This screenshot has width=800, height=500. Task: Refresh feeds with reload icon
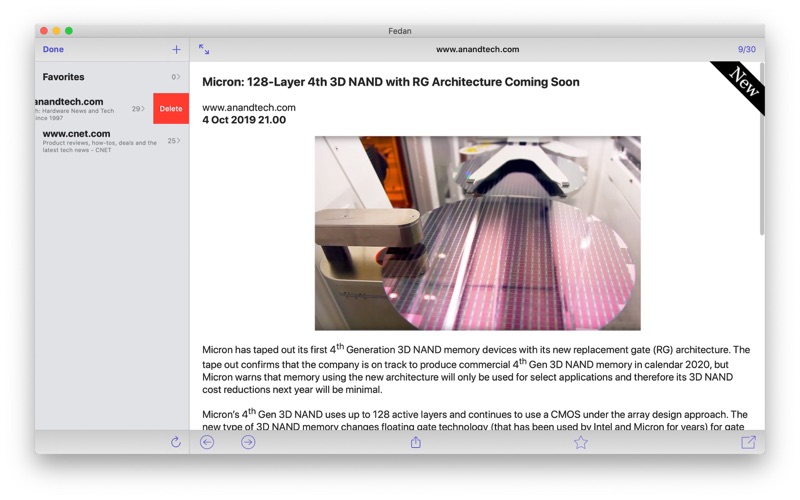coord(176,442)
